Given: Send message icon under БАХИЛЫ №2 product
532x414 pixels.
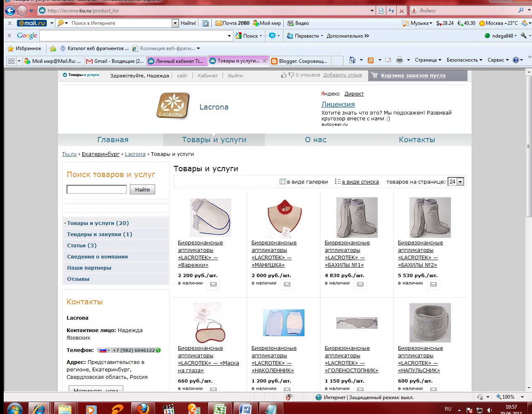Looking at the screenshot, I should 434,284.
